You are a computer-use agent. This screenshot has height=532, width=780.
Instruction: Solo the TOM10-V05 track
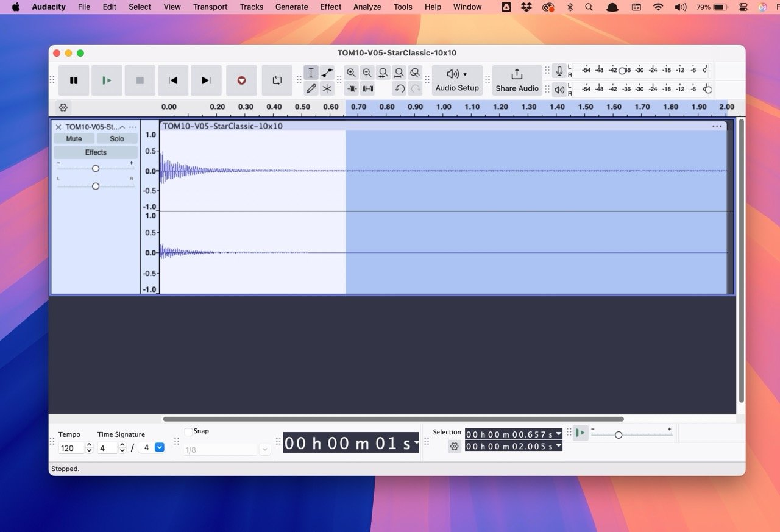117,139
